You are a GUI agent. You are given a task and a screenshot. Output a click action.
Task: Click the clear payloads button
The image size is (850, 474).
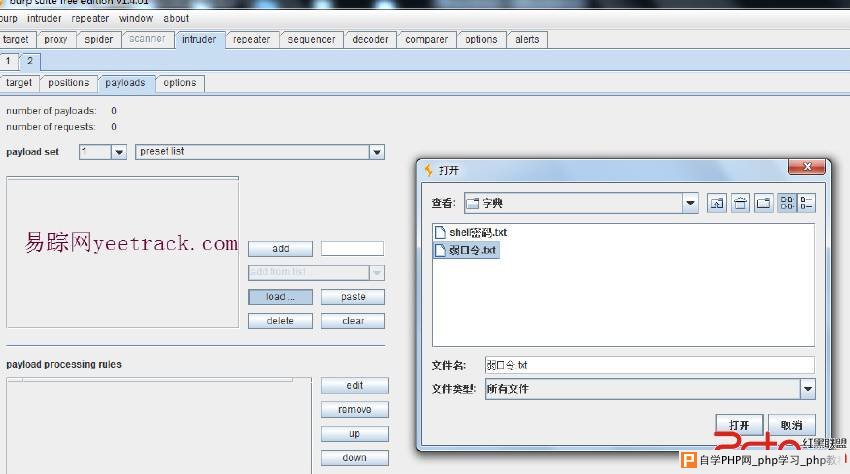click(353, 321)
